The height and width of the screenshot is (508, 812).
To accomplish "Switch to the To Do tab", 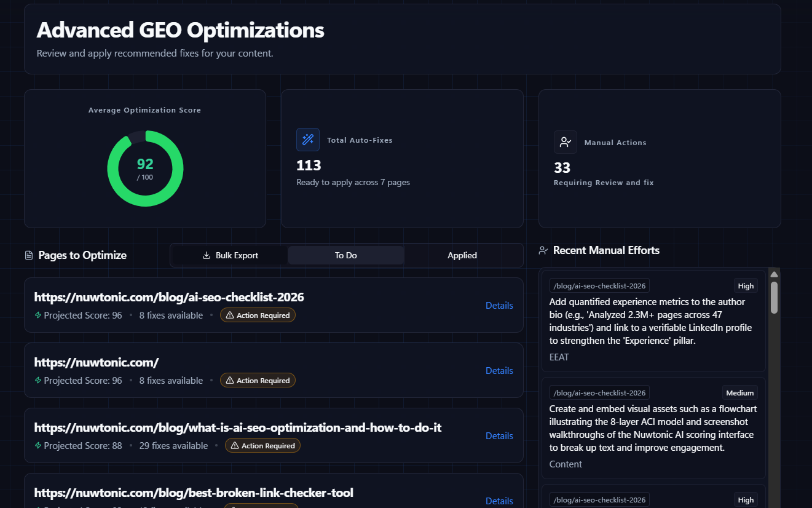I will coord(346,255).
